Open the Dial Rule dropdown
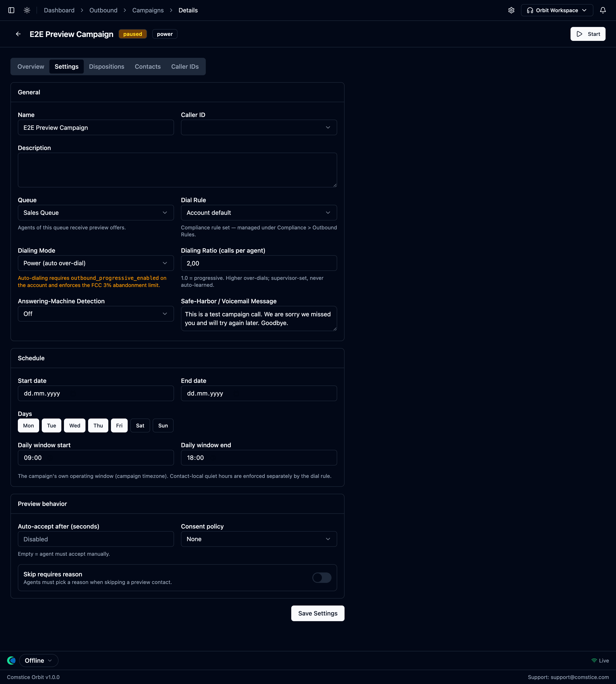 point(259,213)
